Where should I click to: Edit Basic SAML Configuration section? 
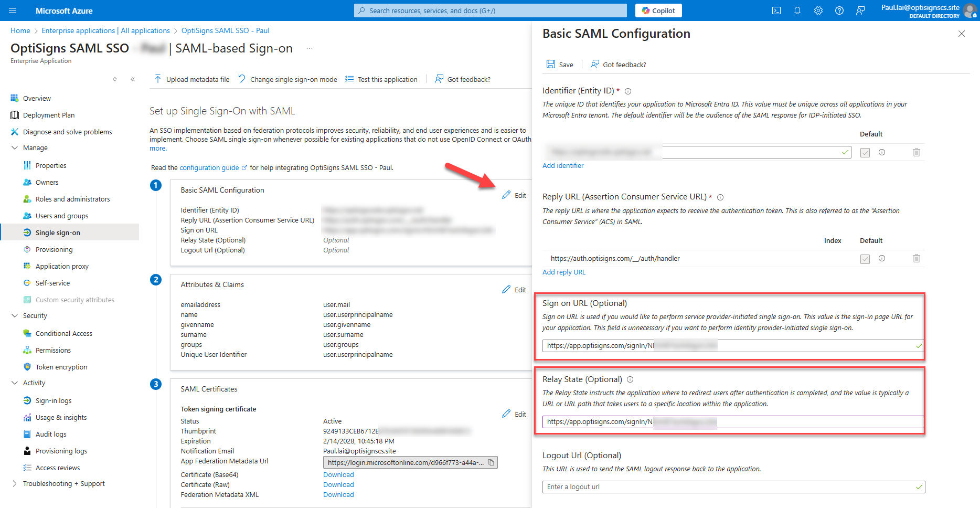tap(514, 195)
